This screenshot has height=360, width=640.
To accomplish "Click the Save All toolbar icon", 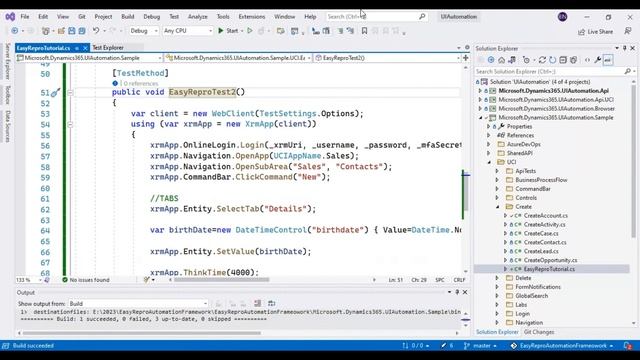I will click(x=82, y=31).
